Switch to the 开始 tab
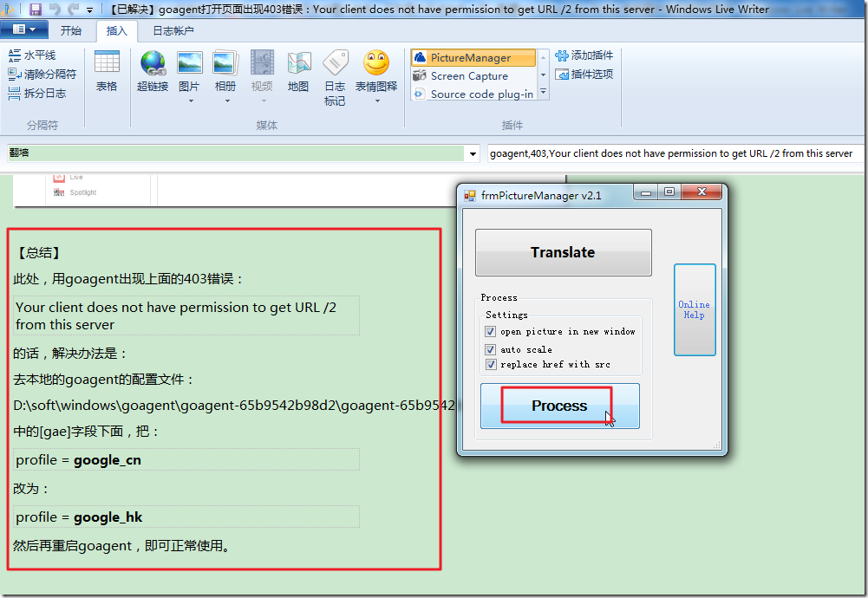Image resolution: width=868 pixels, height=598 pixels. coord(71,31)
